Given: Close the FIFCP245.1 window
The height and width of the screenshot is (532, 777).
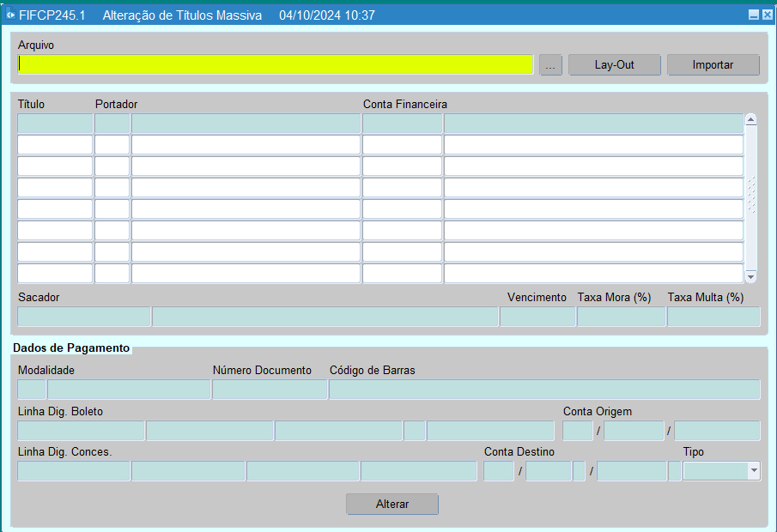Looking at the screenshot, I should tap(767, 15).
